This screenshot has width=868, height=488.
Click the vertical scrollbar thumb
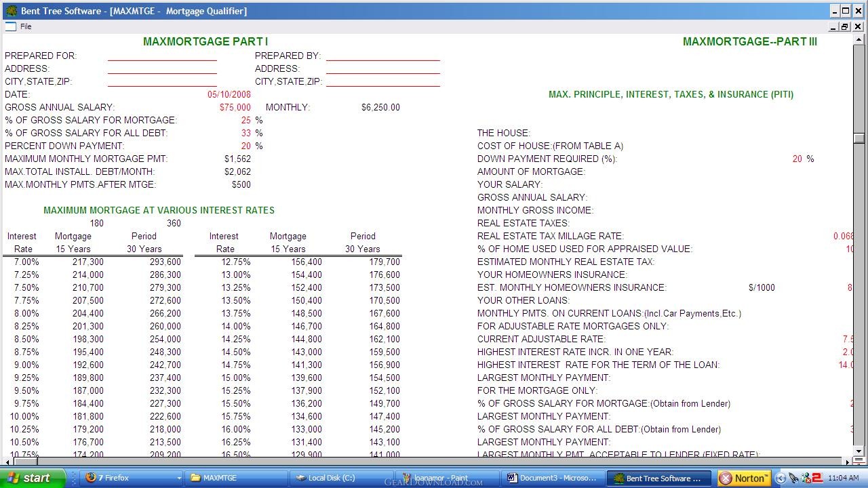click(859, 138)
